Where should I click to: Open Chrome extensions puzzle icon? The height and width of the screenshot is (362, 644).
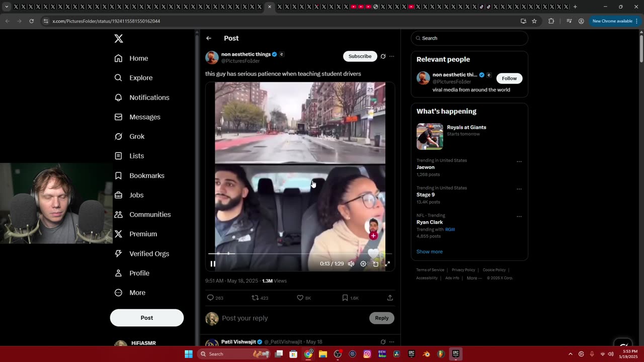click(x=551, y=21)
